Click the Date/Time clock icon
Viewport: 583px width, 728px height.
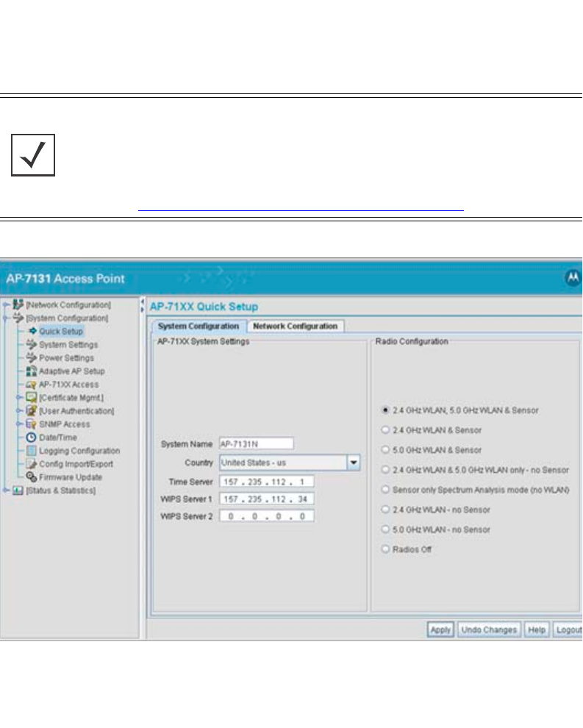(31, 438)
